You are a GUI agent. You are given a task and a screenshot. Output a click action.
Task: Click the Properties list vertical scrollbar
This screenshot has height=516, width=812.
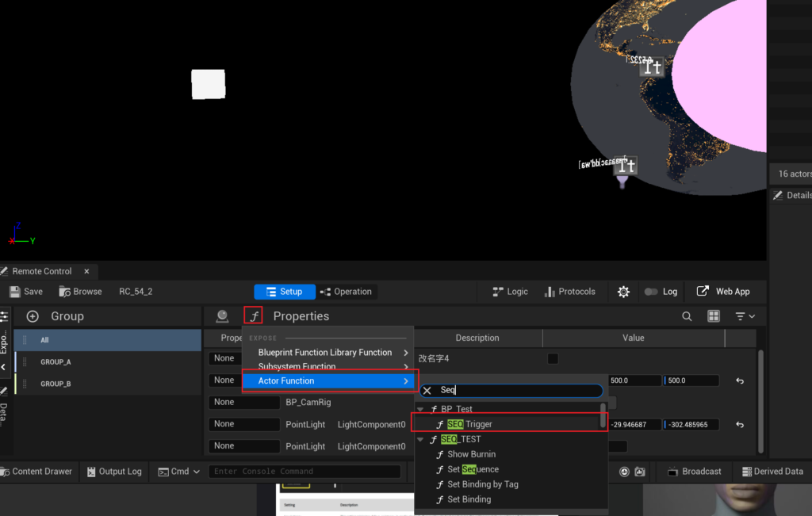pyautogui.click(x=760, y=401)
